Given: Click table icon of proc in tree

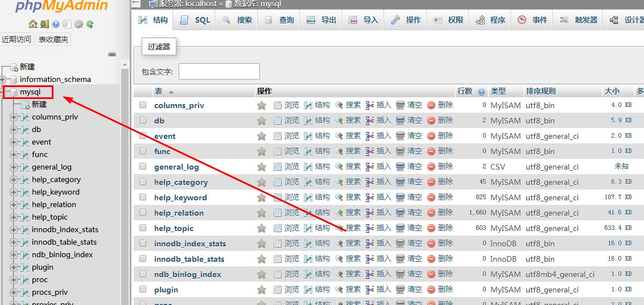Looking at the screenshot, I should pyautogui.click(x=25, y=280).
